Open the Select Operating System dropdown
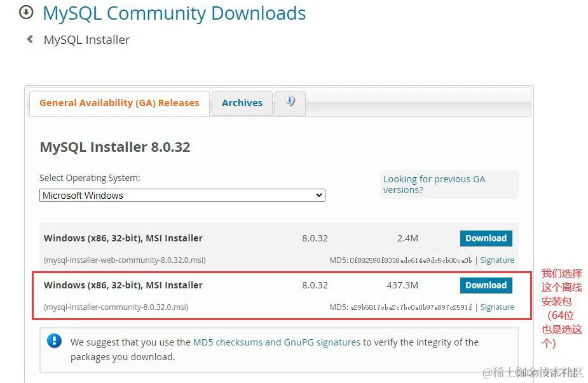588x383 pixels. 182,195
